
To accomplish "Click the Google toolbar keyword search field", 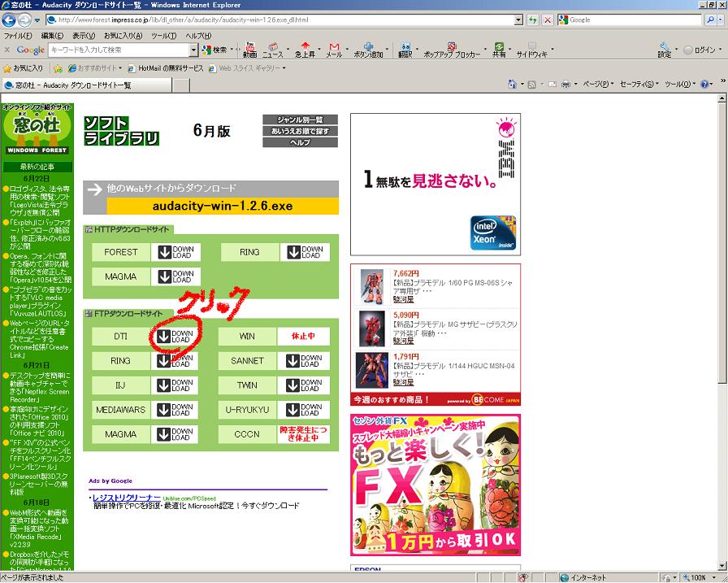I will pos(119,50).
